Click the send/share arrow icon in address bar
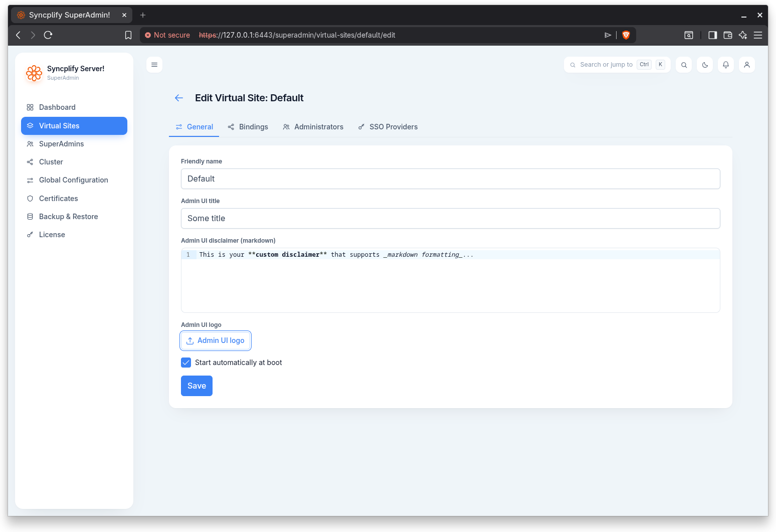776x532 pixels. pos(608,35)
